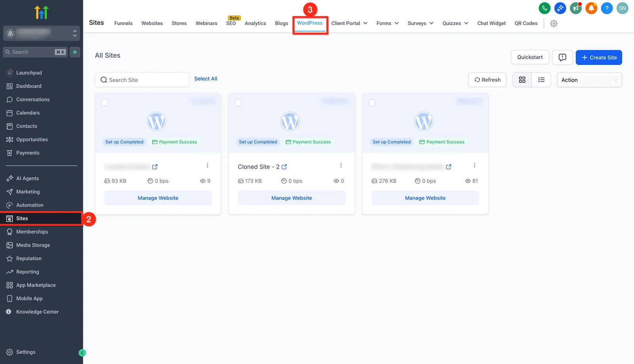Open three-dot menu for Cloned Site - 2
This screenshot has height=364, width=634.
coord(341,166)
